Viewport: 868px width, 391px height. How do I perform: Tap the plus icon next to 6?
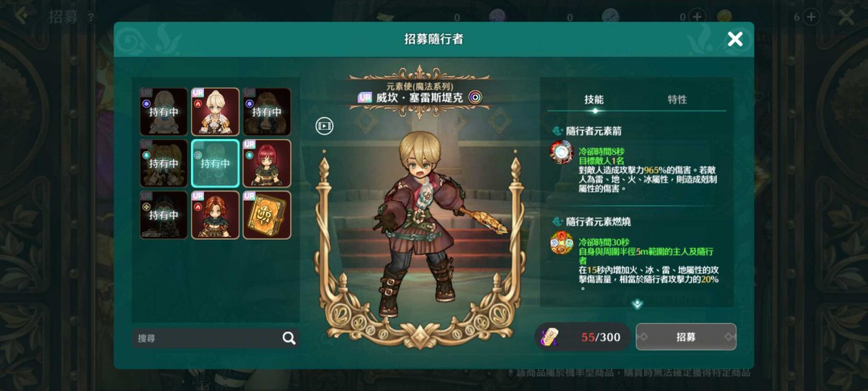pos(811,17)
